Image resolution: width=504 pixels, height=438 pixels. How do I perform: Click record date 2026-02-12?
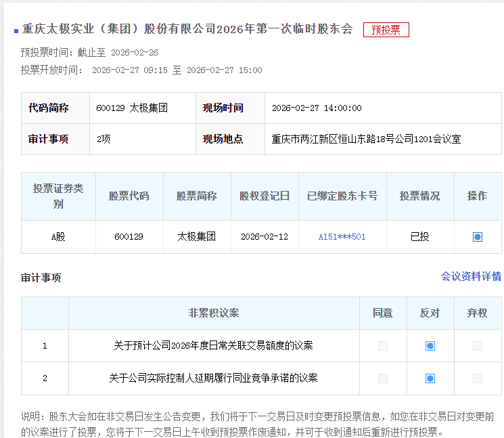tap(265, 237)
